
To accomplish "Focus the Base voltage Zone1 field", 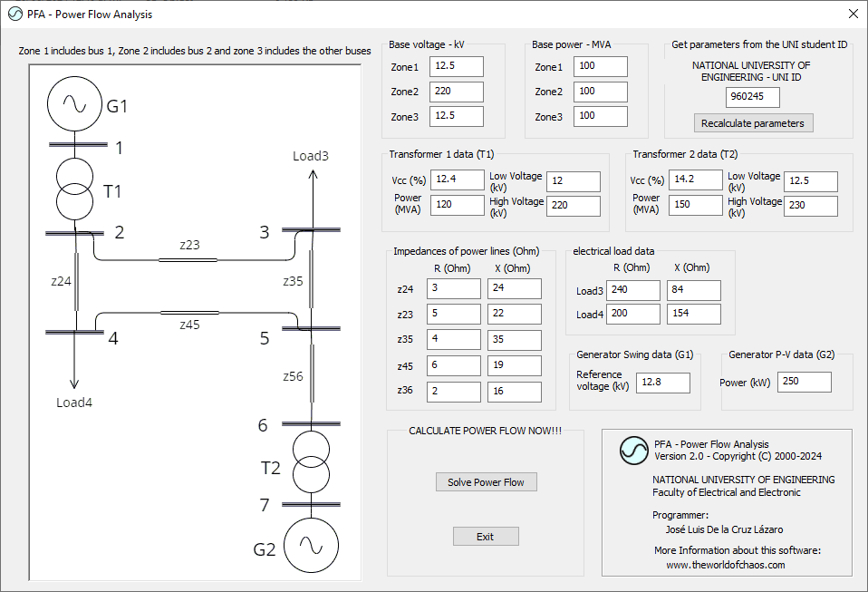I will pyautogui.click(x=457, y=66).
